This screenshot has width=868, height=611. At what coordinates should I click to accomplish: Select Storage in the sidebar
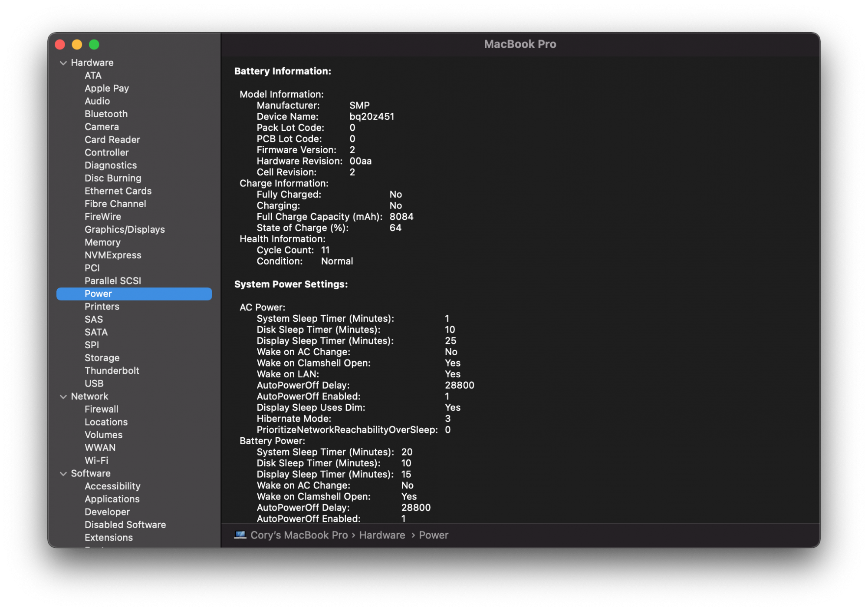click(x=102, y=357)
